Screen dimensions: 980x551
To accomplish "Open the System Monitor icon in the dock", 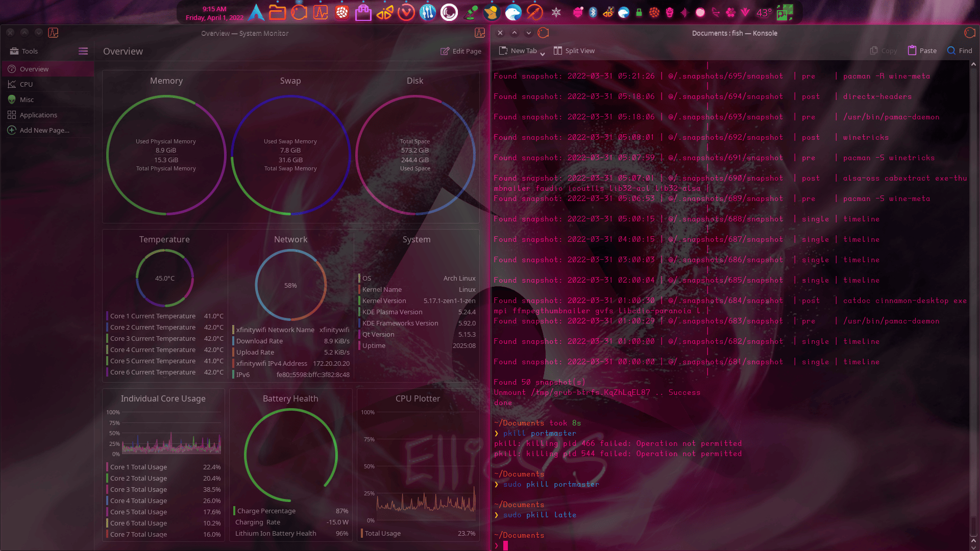I will pos(321,12).
